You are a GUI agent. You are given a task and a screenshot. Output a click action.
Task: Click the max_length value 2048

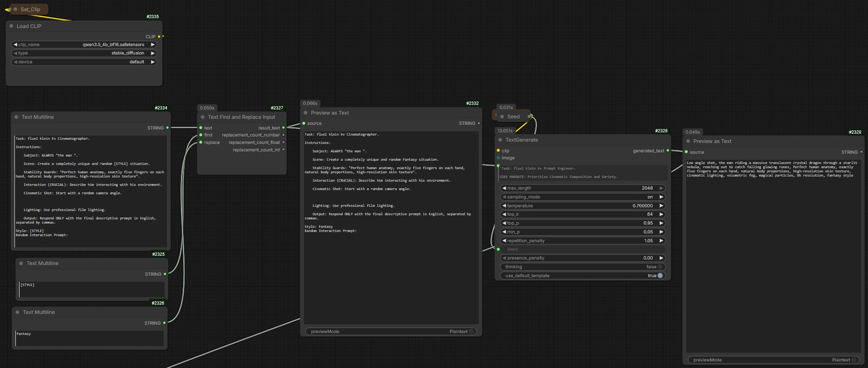click(x=647, y=188)
